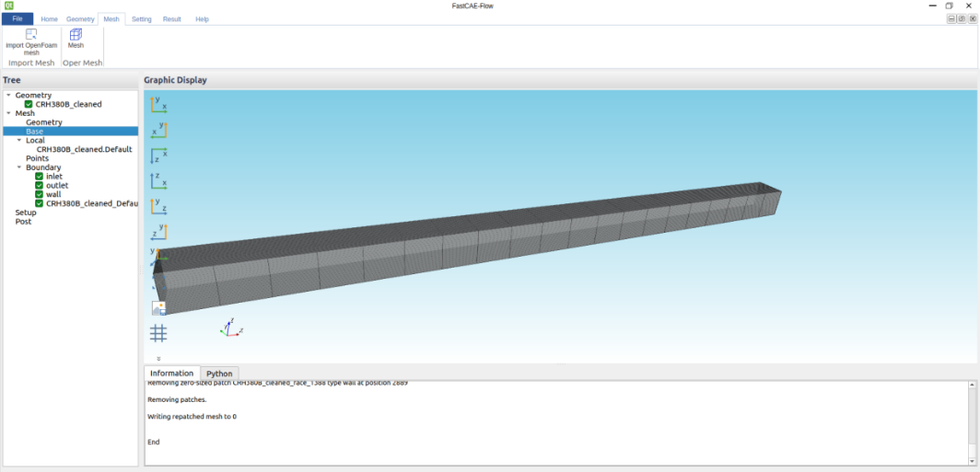The image size is (980, 472).
Task: Toggle the CRH380B_cleaned_Defau boundary checkbox
Action: [40, 203]
